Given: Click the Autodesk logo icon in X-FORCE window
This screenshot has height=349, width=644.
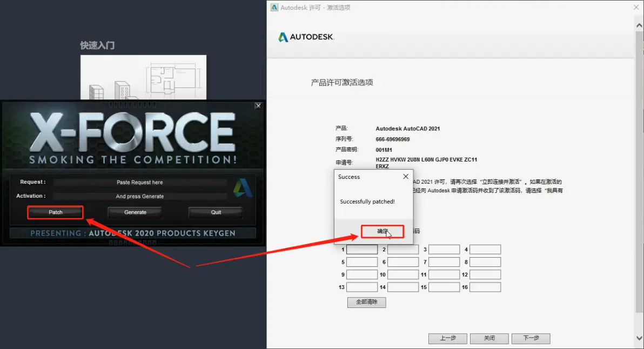Looking at the screenshot, I should pyautogui.click(x=243, y=188).
